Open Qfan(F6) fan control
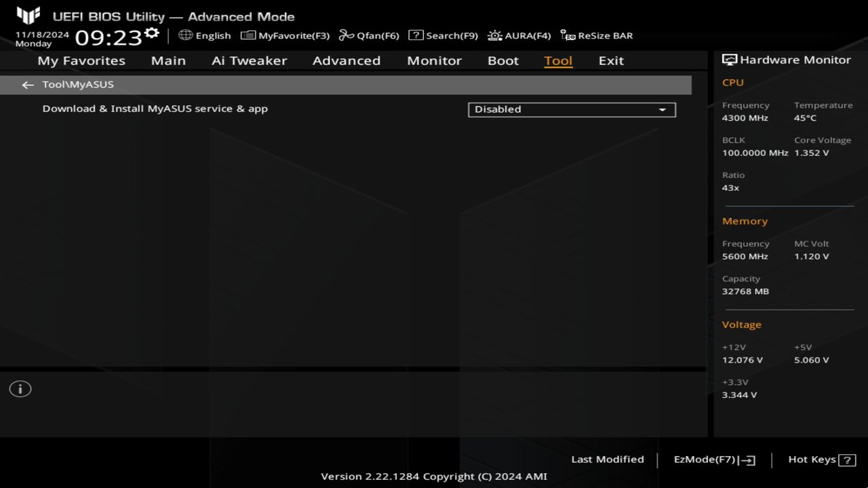 click(x=369, y=35)
